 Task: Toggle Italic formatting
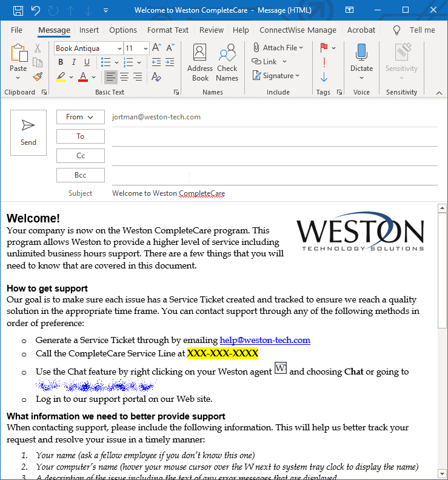(x=74, y=62)
